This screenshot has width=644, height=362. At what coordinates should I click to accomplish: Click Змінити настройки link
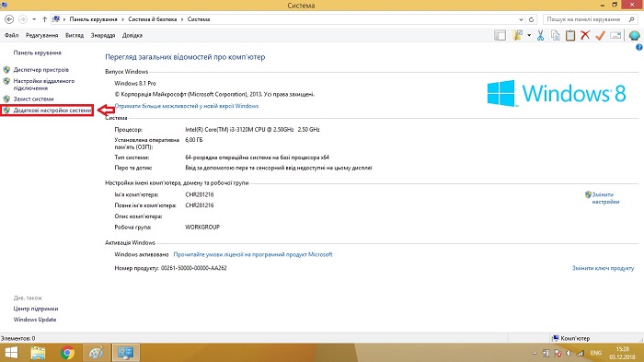pyautogui.click(x=605, y=198)
